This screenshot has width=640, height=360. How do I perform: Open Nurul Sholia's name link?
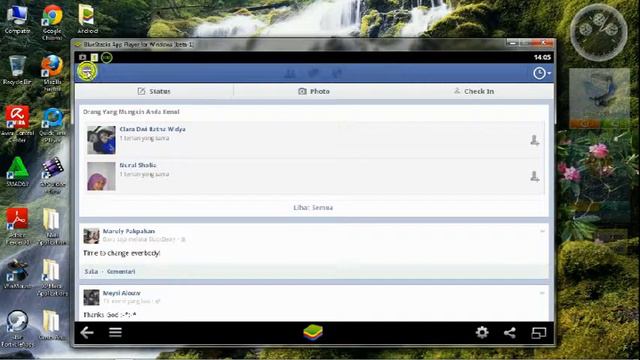point(138,165)
